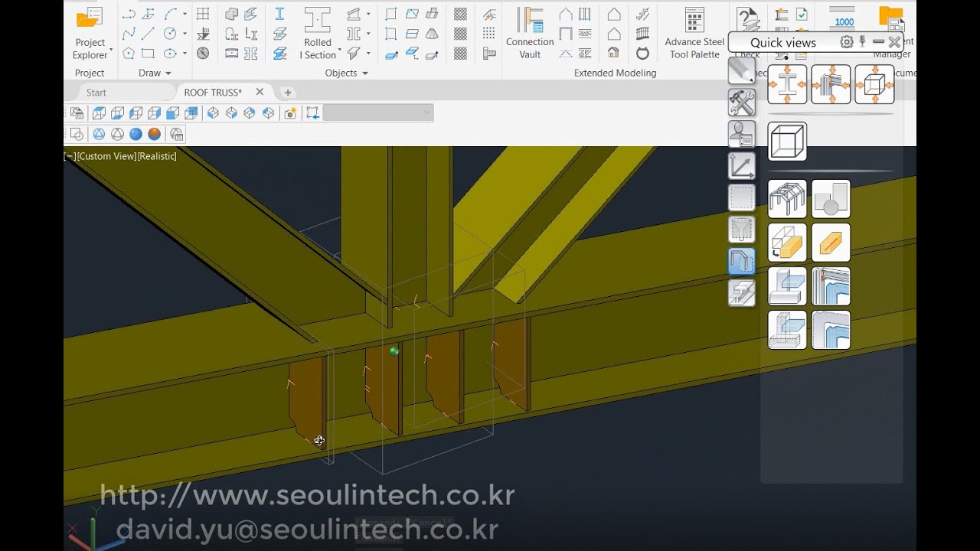Click the zoom to connection joint quick view
The image size is (980, 551).
pos(831,84)
